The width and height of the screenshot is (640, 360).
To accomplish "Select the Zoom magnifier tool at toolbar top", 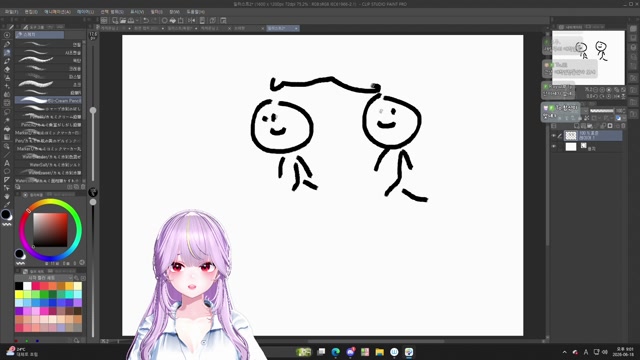I will (7, 35).
